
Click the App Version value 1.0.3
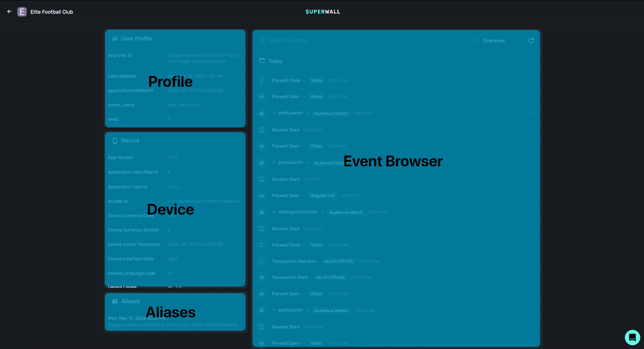[x=172, y=158]
